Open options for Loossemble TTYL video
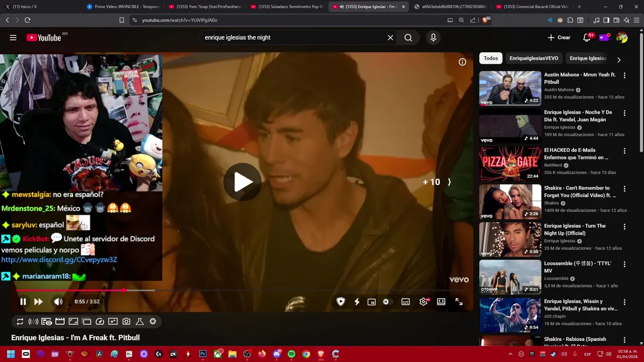The height and width of the screenshot is (362, 644). [624, 264]
